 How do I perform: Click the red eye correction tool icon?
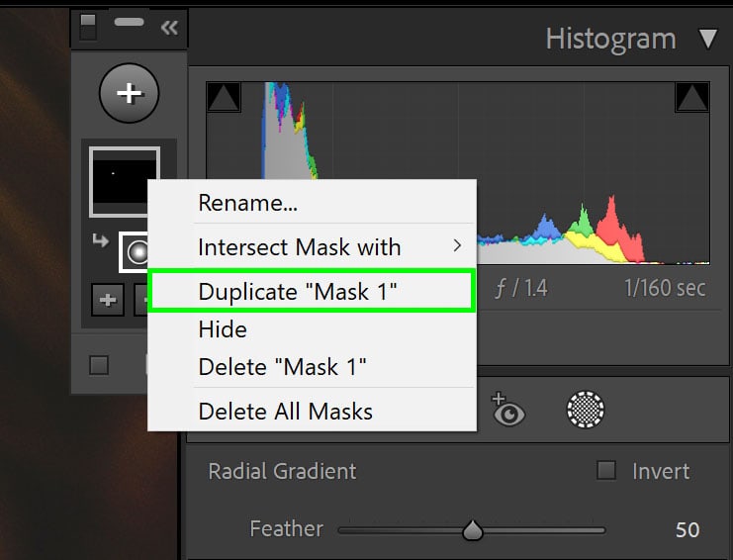508,410
